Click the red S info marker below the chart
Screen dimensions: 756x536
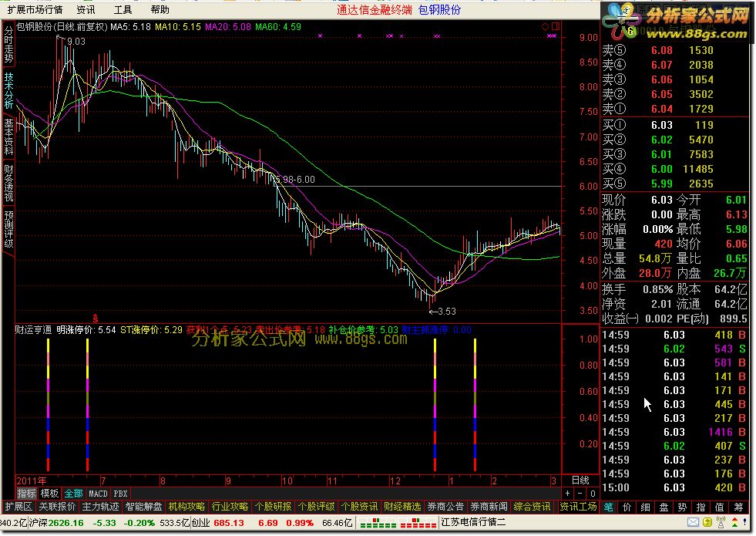click(96, 319)
